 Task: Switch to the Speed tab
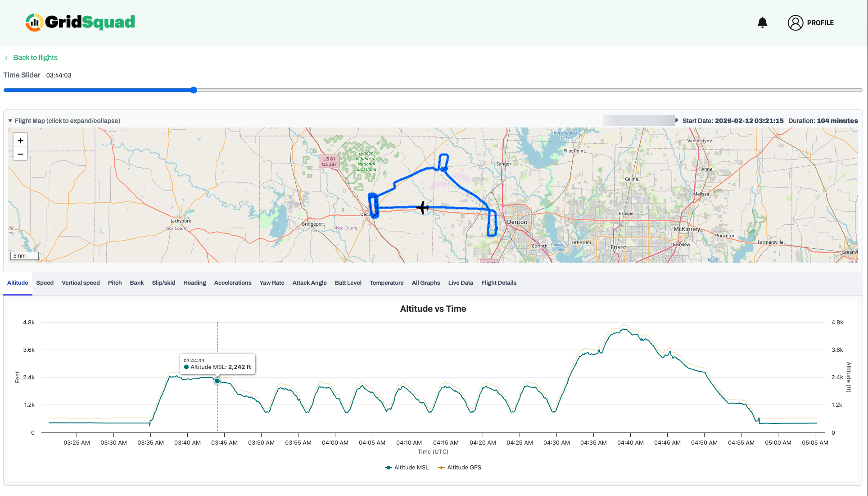tap(45, 283)
